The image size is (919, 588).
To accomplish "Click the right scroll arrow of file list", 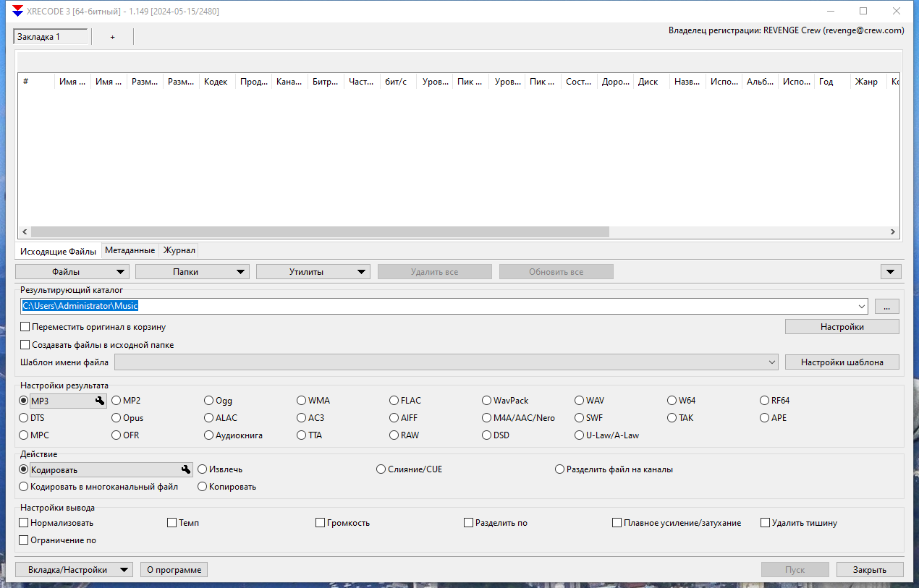I will point(893,232).
